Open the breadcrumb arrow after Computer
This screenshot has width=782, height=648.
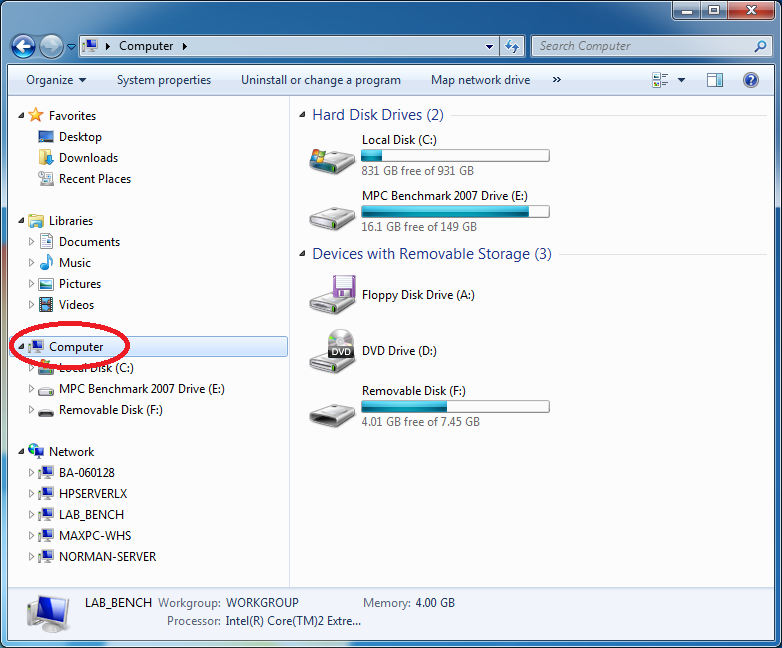[x=185, y=46]
